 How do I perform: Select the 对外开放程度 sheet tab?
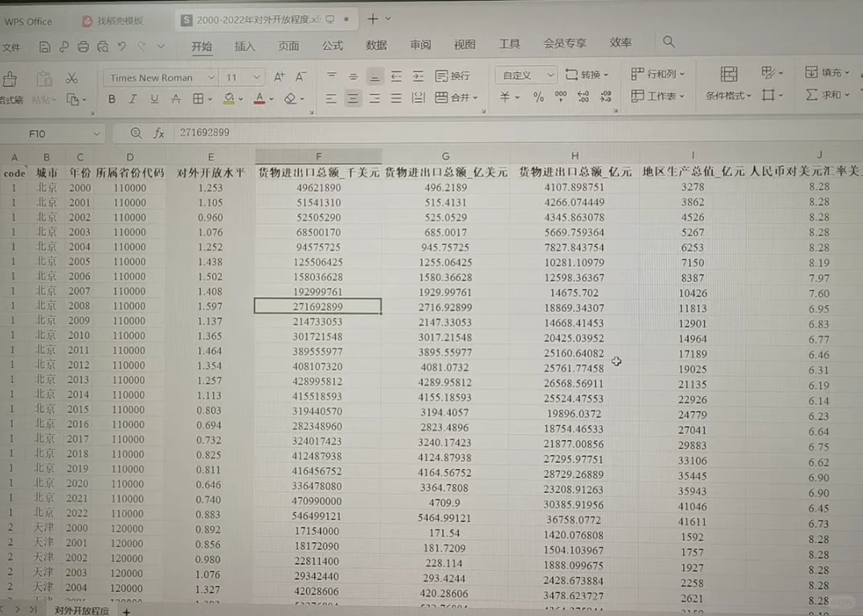(81, 610)
